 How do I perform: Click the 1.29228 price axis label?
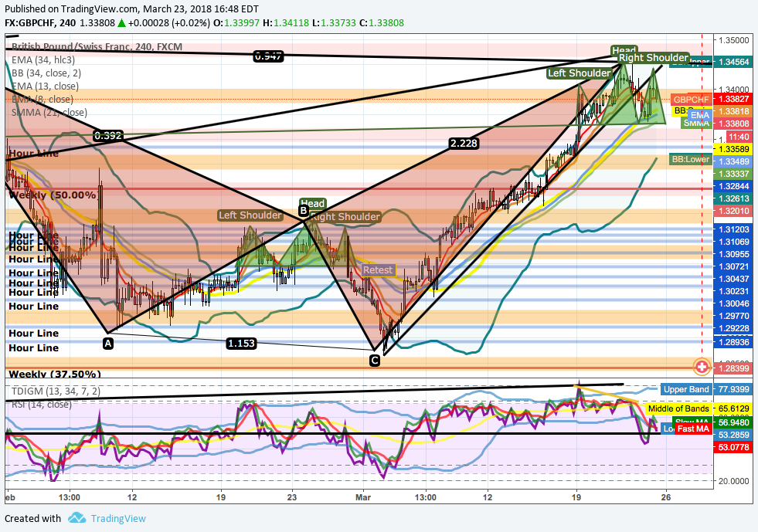733,328
